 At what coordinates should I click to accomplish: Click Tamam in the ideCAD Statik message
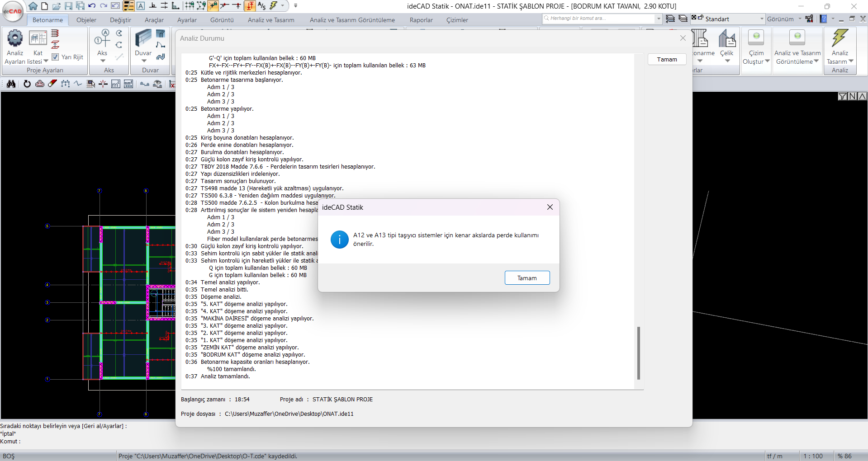pyautogui.click(x=527, y=278)
